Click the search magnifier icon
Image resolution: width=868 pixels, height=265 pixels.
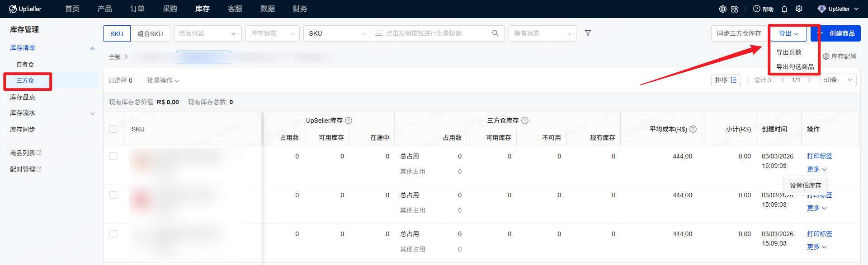(495, 33)
